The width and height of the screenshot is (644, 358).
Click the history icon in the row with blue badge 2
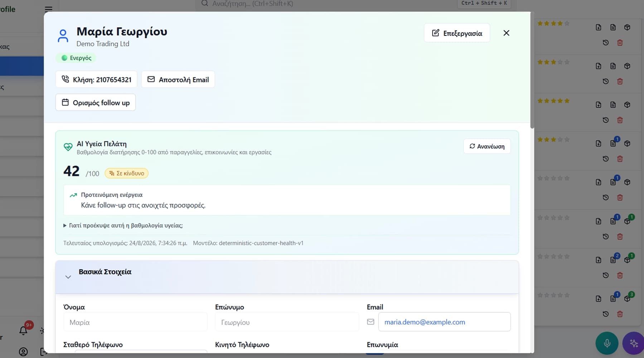[x=606, y=275]
